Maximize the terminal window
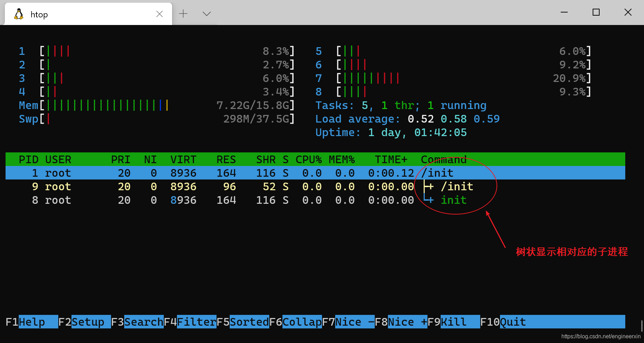The image size is (644, 343). pos(596,12)
